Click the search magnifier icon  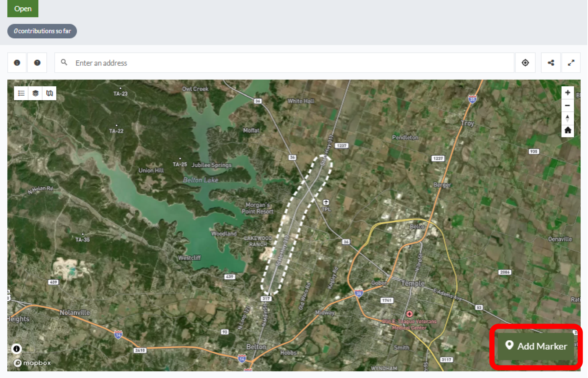[x=64, y=62]
